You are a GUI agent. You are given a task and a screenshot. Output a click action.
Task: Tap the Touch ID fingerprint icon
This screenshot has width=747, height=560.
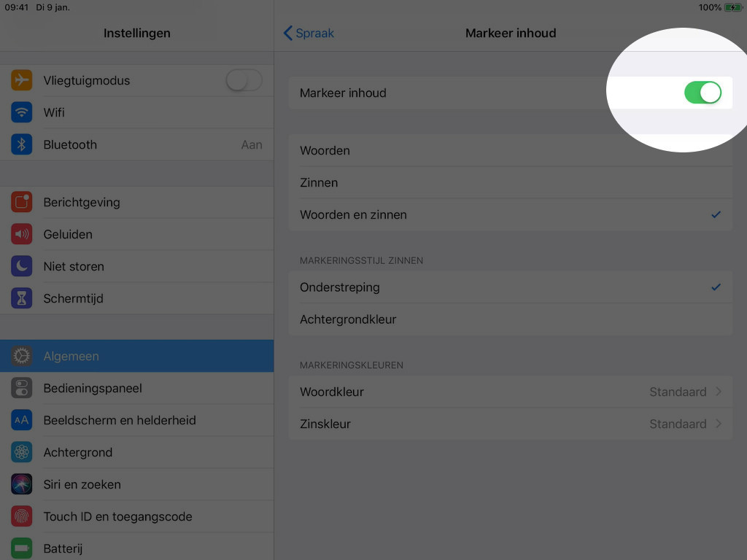[x=21, y=516]
